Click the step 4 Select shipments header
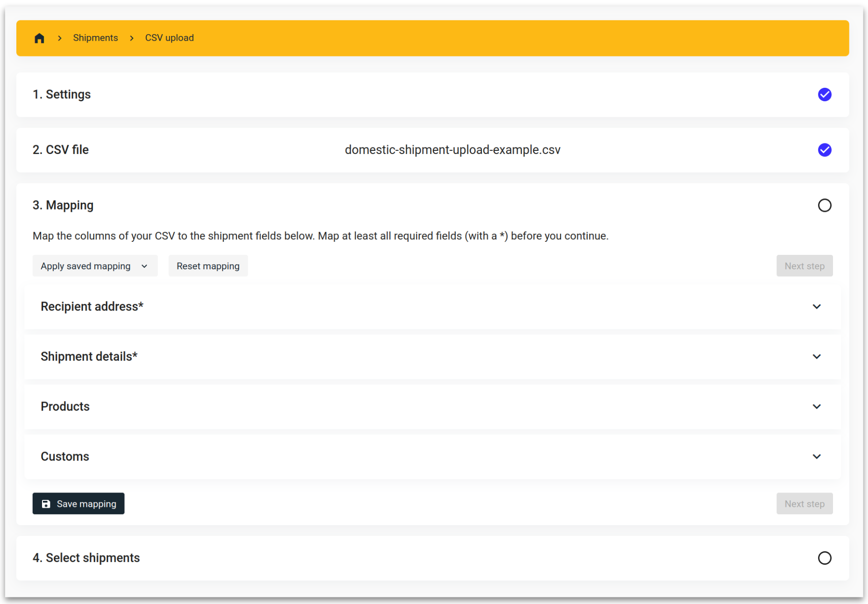Image resolution: width=868 pixels, height=604 pixels. point(86,558)
